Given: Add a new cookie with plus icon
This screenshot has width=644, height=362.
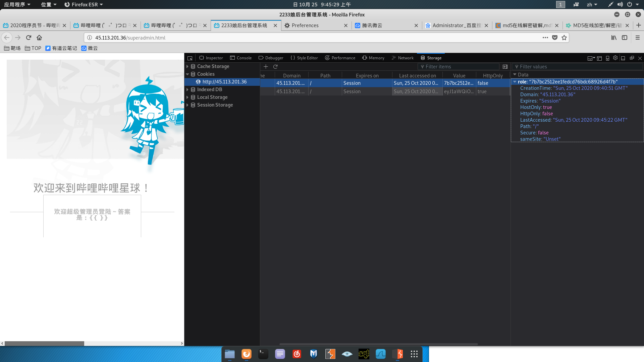Looking at the screenshot, I should coord(266,67).
